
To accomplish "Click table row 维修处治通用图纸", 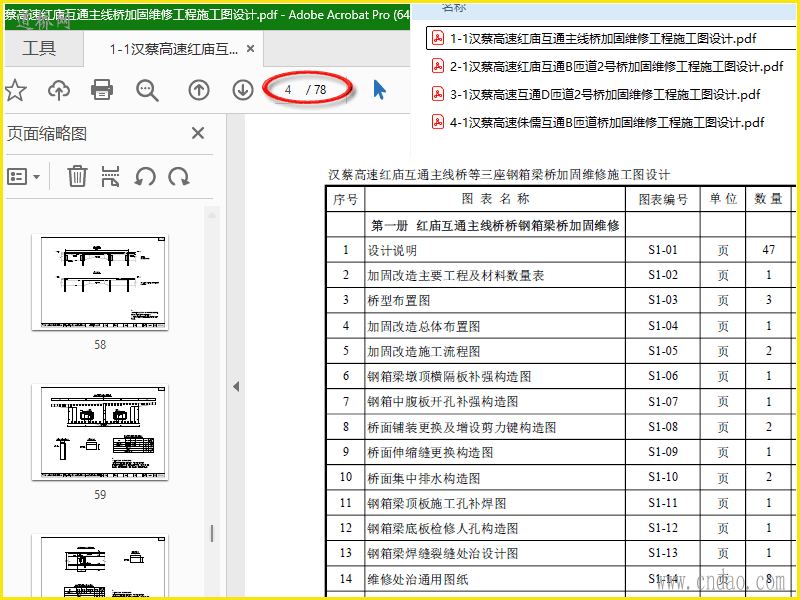I will tap(560, 579).
